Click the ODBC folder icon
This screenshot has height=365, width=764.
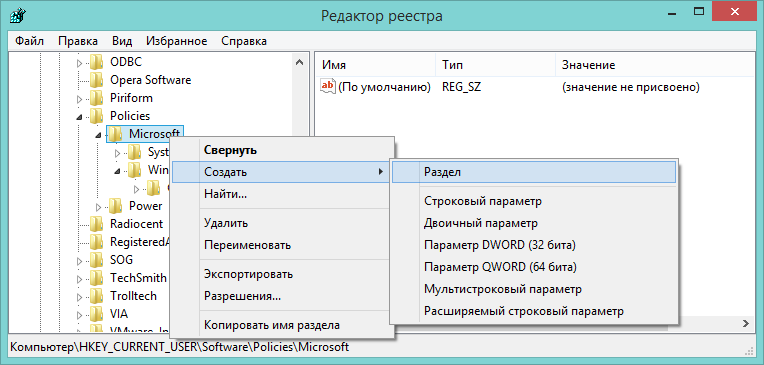point(96,62)
